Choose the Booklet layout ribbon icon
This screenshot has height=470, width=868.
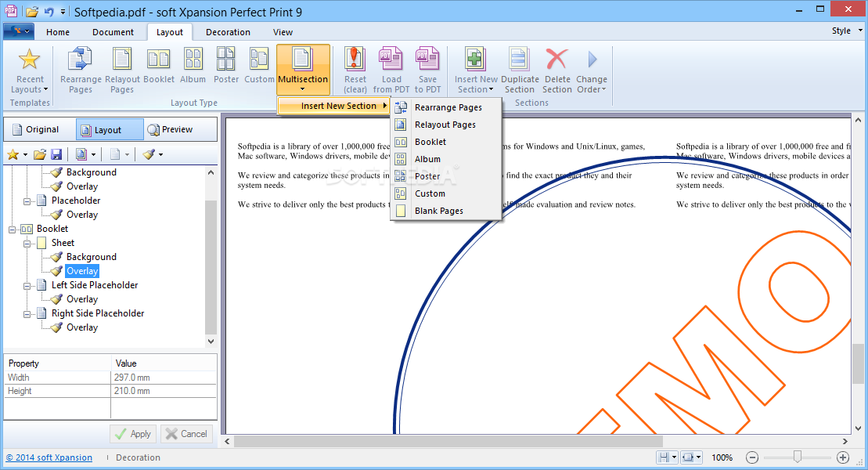[x=159, y=67]
